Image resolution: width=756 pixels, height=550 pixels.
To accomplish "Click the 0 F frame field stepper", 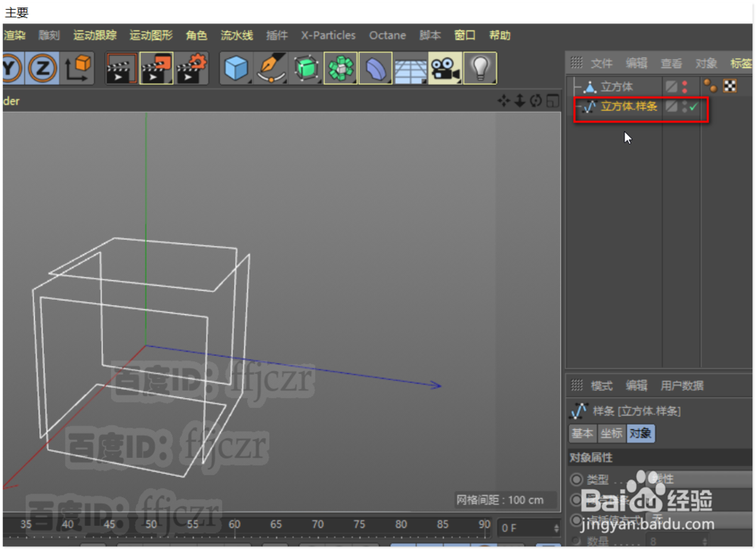I will (x=556, y=528).
